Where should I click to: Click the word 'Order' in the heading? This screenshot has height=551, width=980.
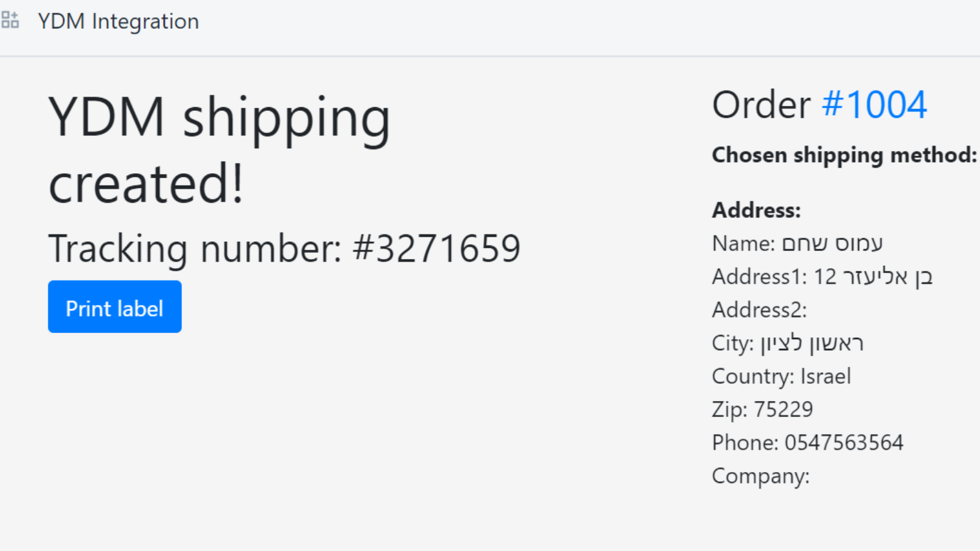(761, 105)
